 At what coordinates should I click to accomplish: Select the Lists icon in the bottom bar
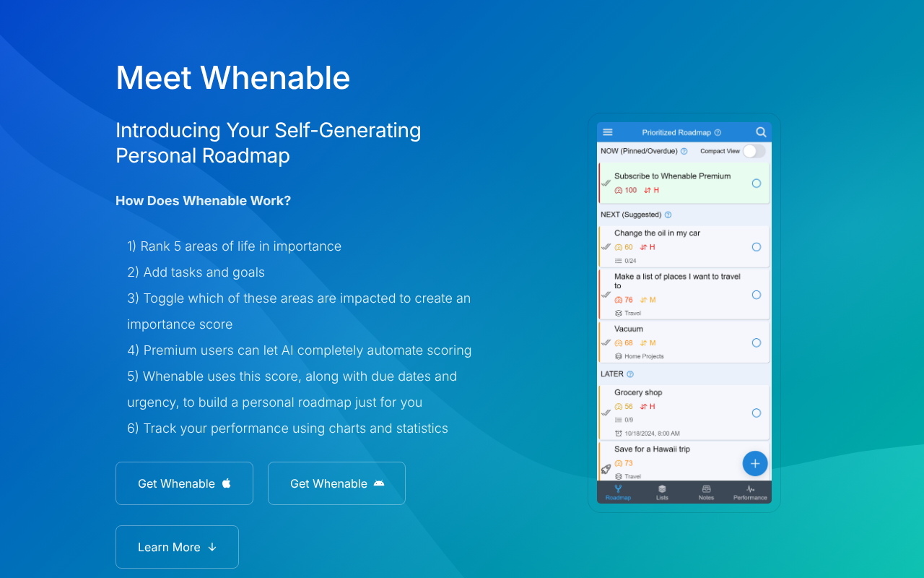pyautogui.click(x=662, y=492)
